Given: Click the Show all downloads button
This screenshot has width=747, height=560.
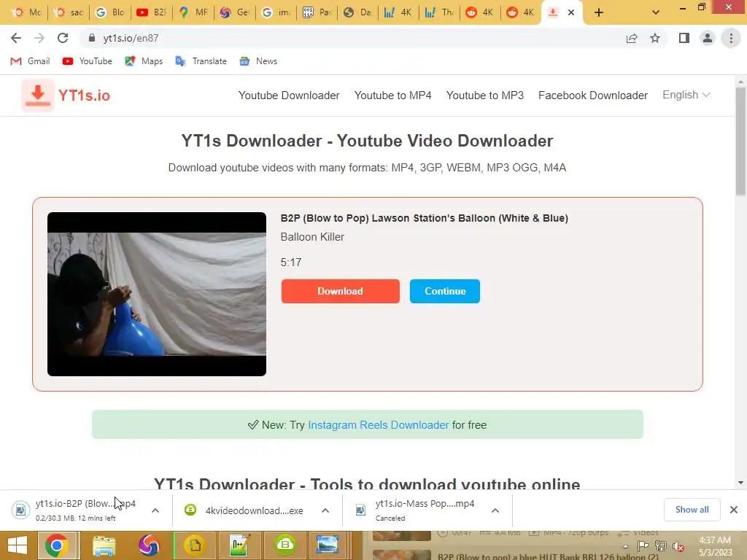Looking at the screenshot, I should click(x=692, y=510).
